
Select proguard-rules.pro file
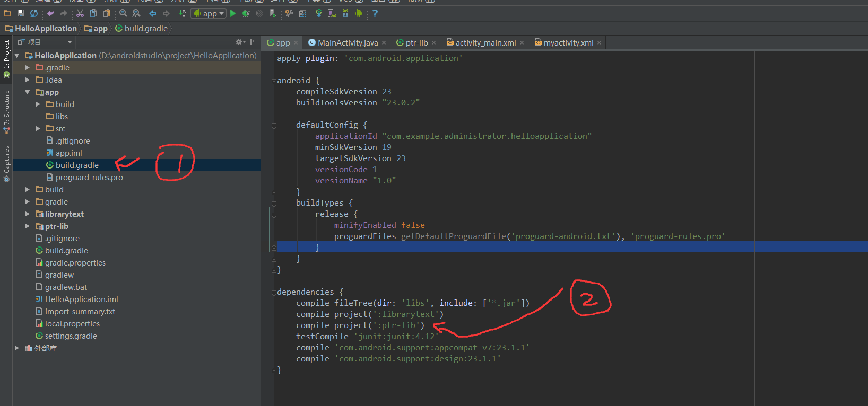click(89, 178)
